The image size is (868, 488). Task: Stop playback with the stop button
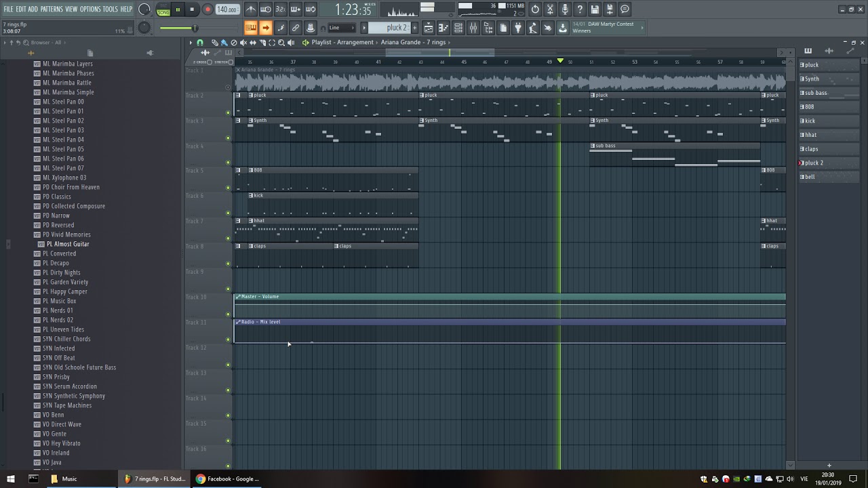point(193,9)
